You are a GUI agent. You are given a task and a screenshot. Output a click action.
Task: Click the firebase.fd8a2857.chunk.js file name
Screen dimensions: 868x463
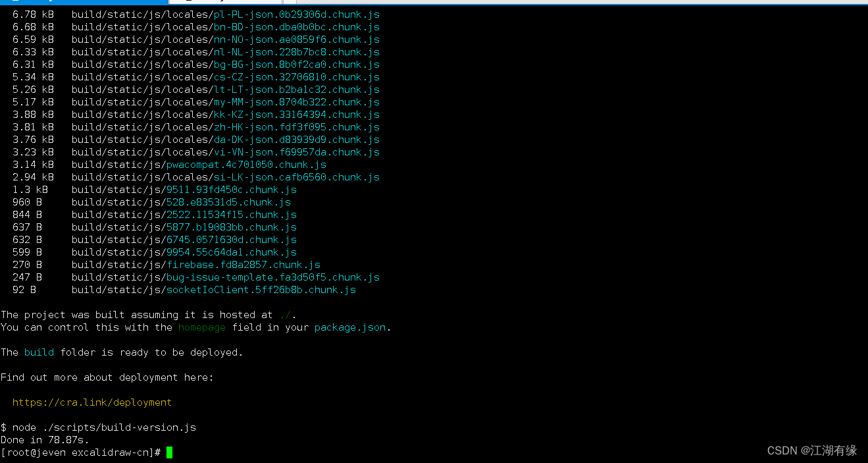click(243, 265)
